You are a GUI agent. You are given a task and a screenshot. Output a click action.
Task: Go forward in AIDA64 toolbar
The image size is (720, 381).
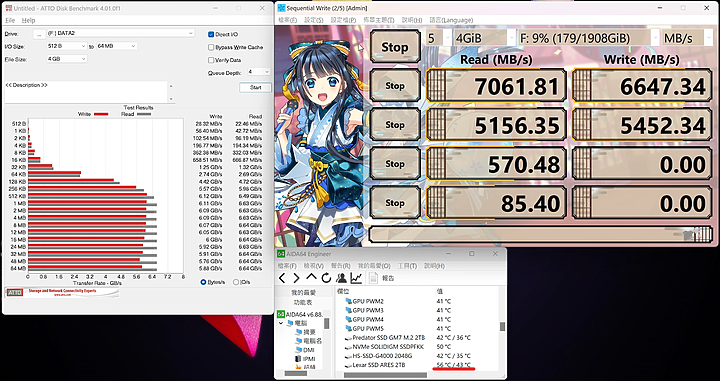[297, 278]
